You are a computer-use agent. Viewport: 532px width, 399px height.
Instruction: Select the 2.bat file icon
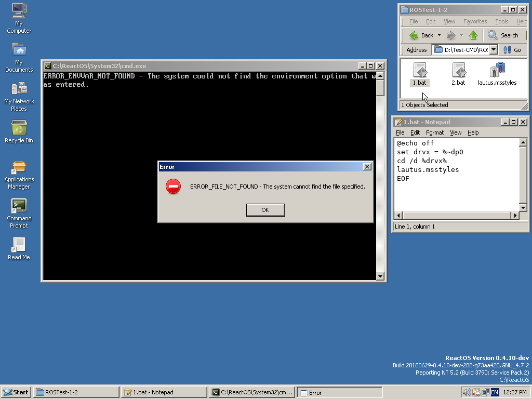coord(458,71)
